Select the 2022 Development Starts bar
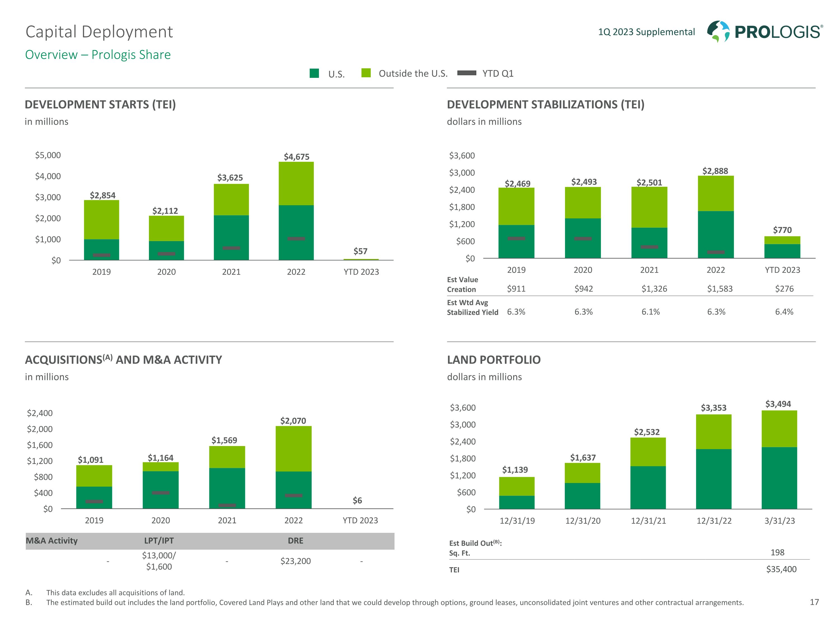840x630 pixels. point(296,211)
